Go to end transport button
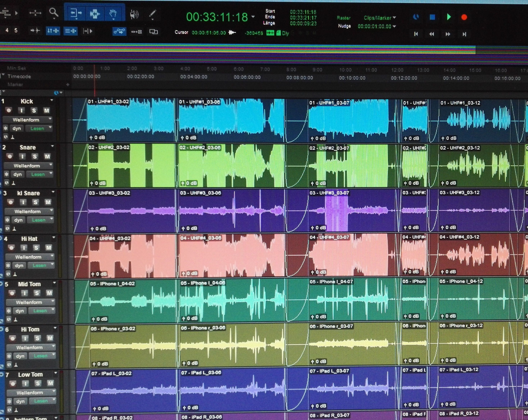The width and height of the screenshot is (528, 420). (464, 34)
